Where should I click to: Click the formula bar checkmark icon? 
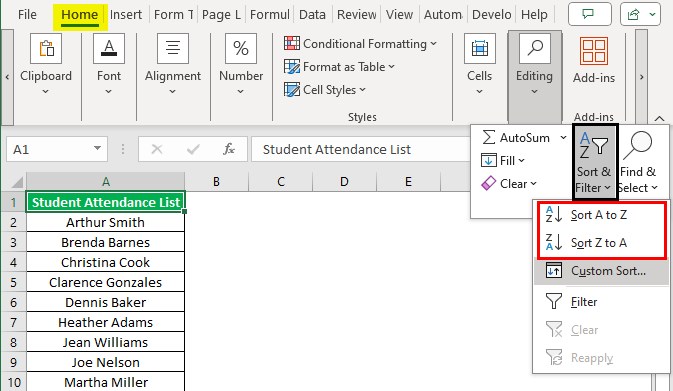coord(193,149)
